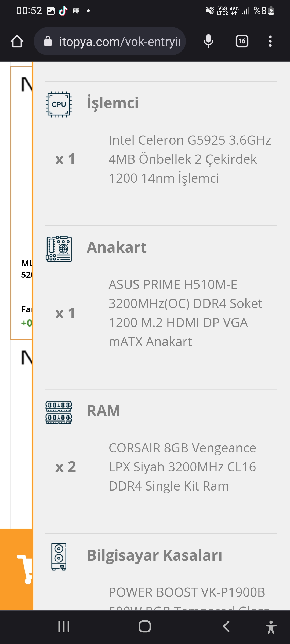Tap the motherboard icon beside Anakart
290x644 pixels.
(x=59, y=249)
